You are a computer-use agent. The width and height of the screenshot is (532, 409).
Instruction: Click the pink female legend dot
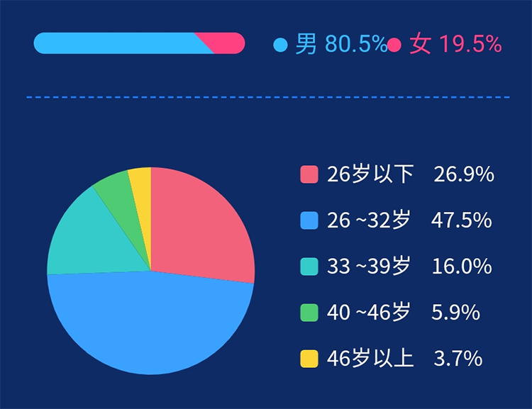[x=395, y=45]
